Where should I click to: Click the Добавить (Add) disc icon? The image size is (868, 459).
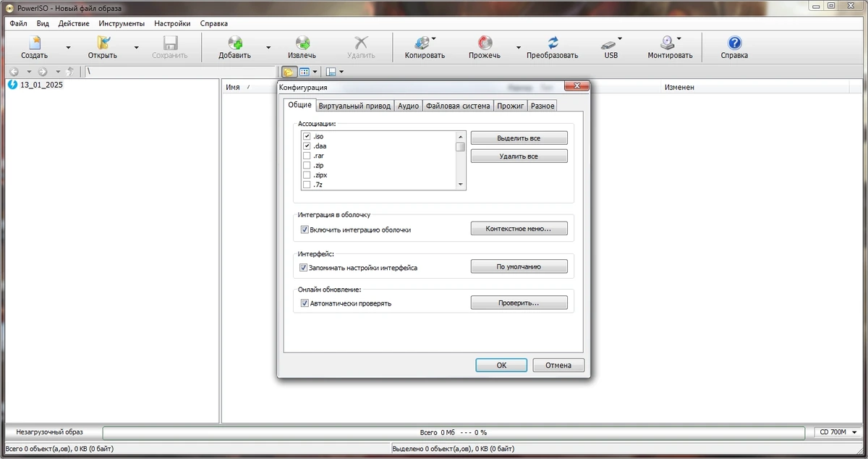pos(235,43)
